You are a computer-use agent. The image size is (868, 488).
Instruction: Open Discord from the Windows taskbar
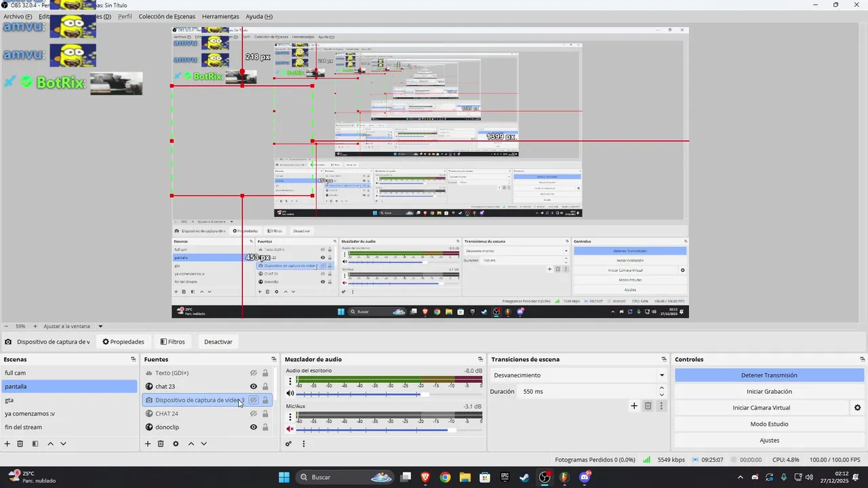585,477
